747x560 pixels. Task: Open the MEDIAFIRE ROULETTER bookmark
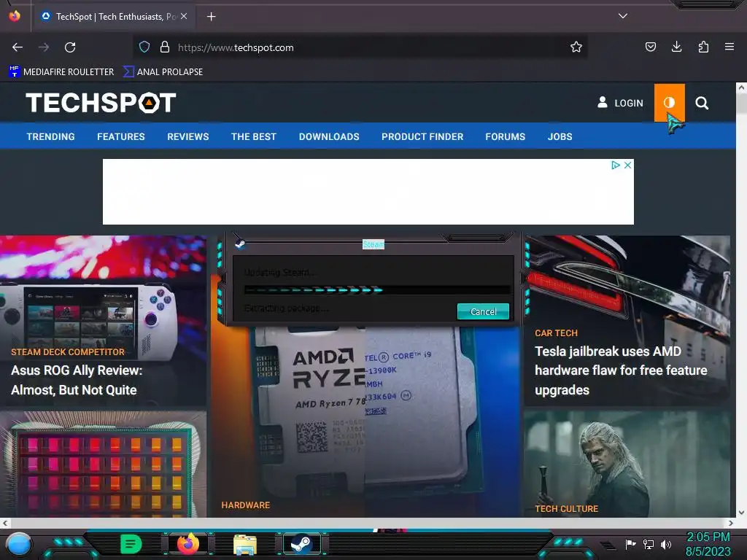(61, 72)
